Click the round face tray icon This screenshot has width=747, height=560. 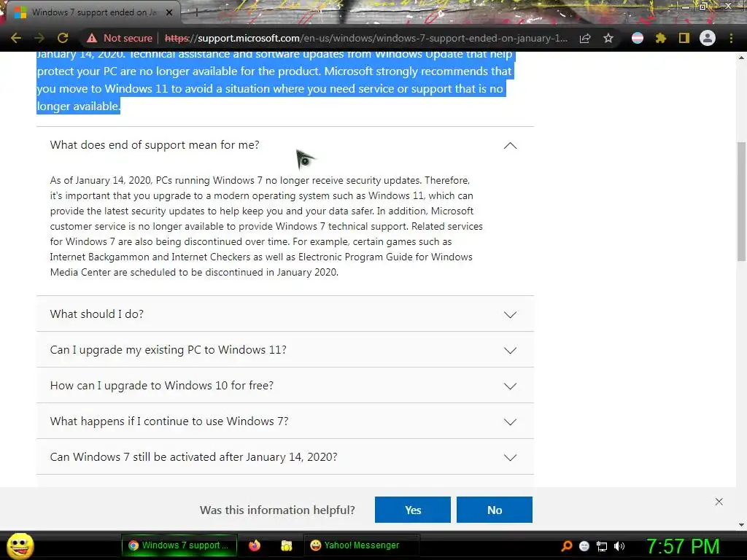[x=584, y=546]
